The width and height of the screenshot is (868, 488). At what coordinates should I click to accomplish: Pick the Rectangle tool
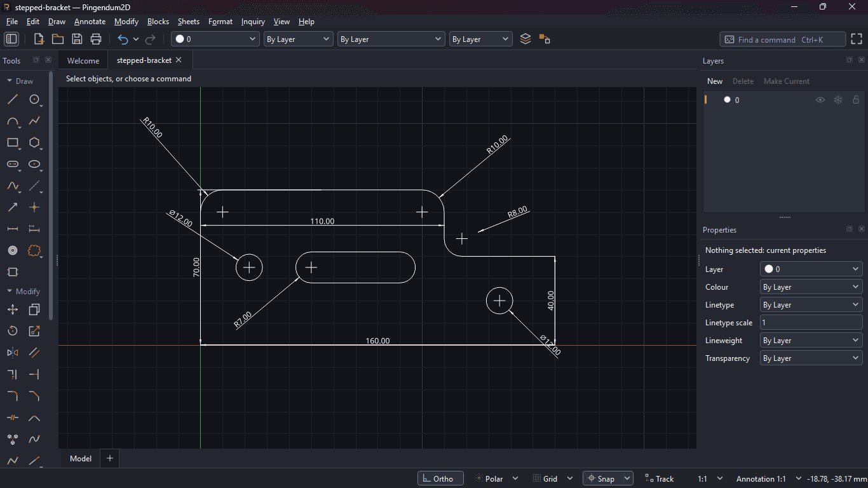click(x=13, y=142)
